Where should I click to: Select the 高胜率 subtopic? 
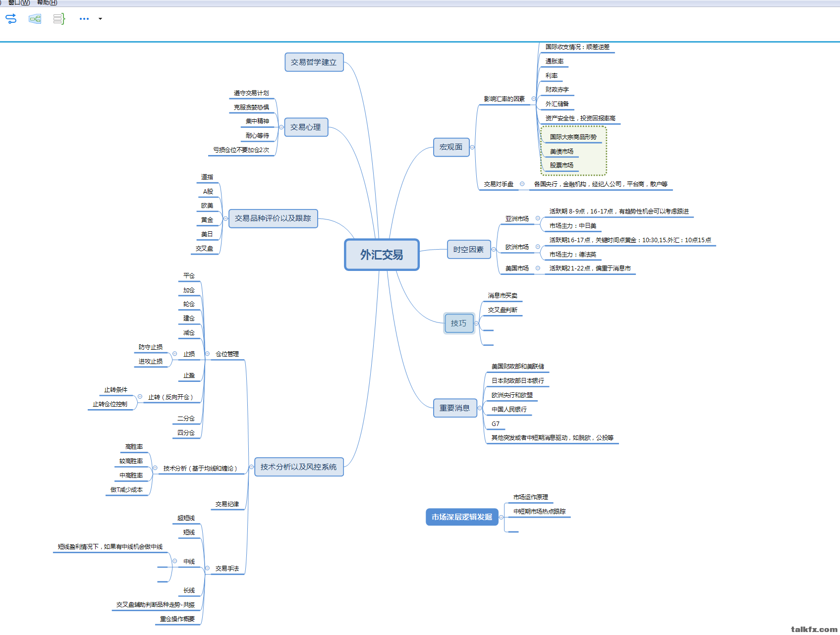tap(134, 447)
